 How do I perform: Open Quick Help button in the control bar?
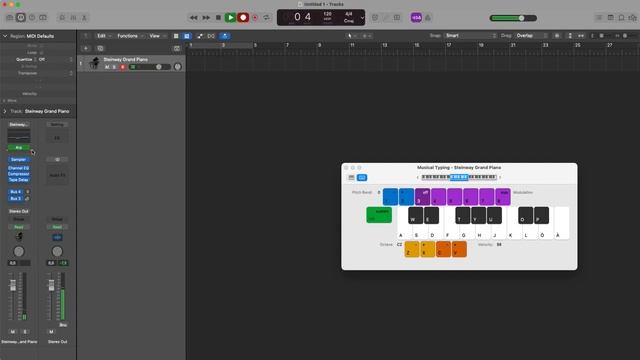coord(32,18)
